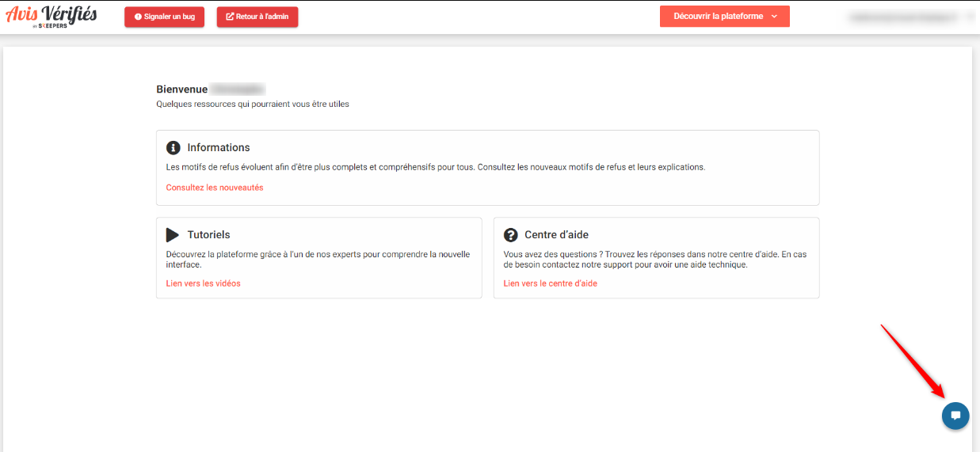Expand the Découvrir la plateforme dropdown
The height and width of the screenshot is (452, 980).
725,17
